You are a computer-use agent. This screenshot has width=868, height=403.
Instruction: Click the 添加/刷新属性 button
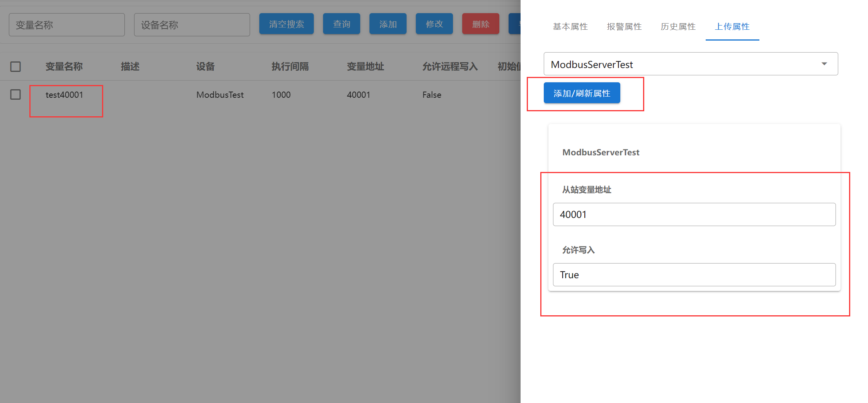(582, 93)
